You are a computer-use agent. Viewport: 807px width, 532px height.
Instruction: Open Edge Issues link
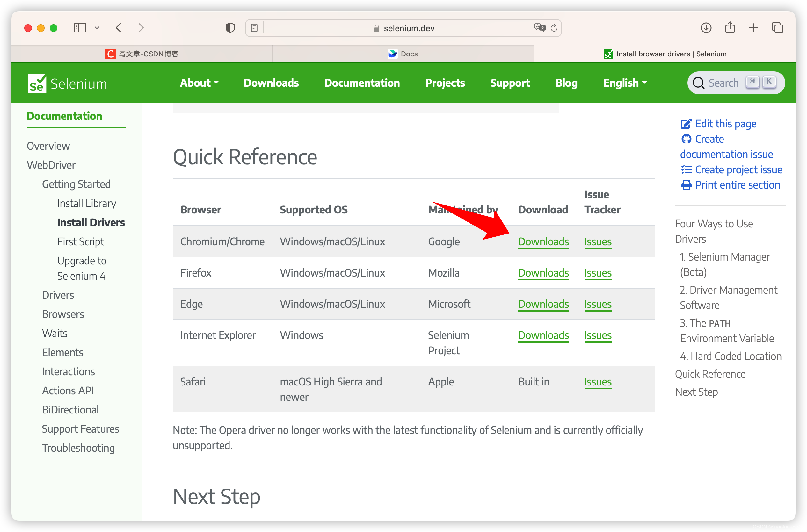[598, 304]
